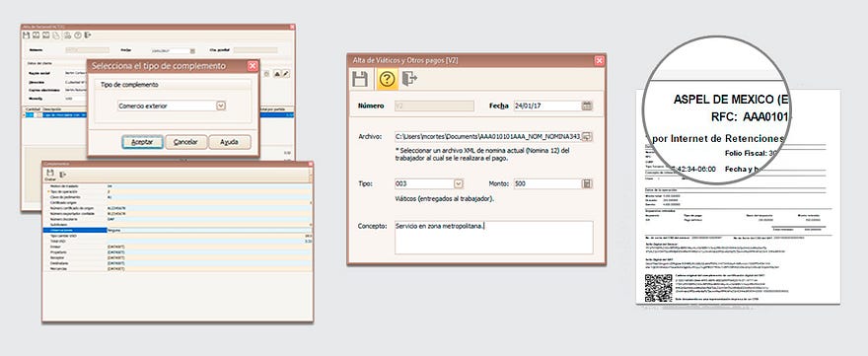Click the Concepto text area
The height and width of the screenshot is (356, 868).
[494, 238]
